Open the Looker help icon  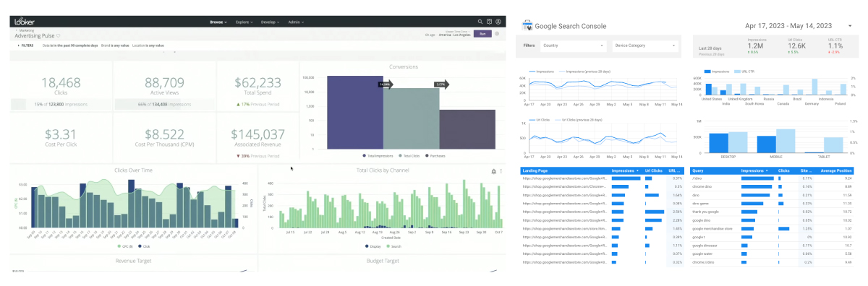pyautogui.click(x=490, y=22)
